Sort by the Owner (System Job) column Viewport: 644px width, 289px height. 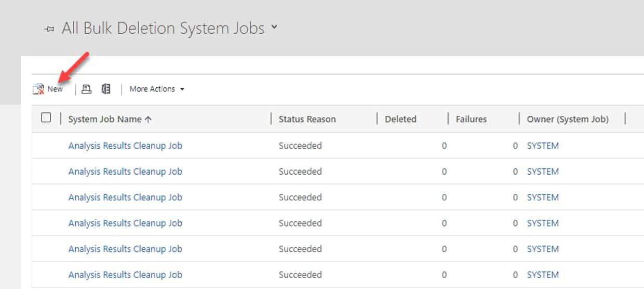tap(568, 119)
